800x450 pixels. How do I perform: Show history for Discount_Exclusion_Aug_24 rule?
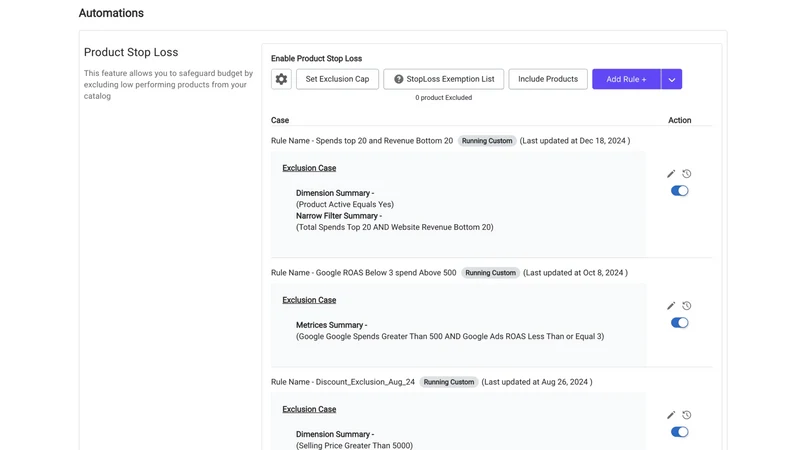[687, 415]
